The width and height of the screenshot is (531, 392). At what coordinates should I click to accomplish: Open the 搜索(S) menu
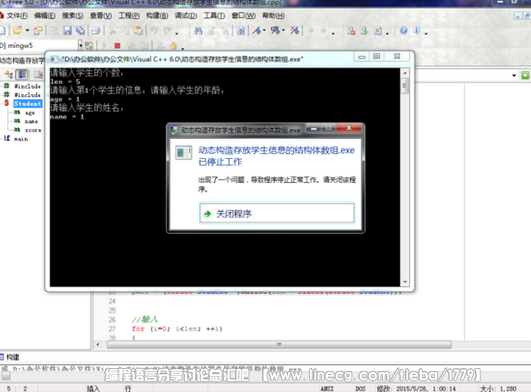pos(72,16)
